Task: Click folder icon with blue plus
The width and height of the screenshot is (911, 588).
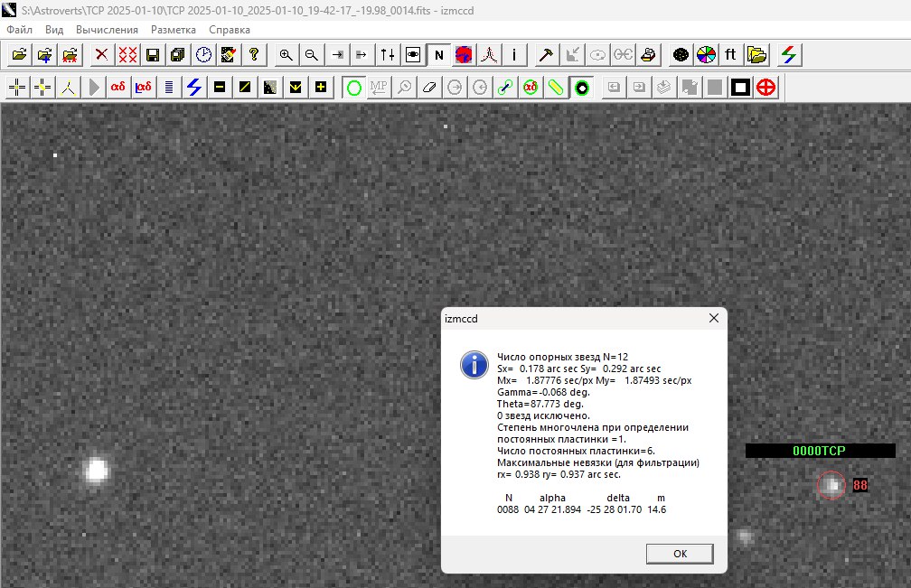Action: (45, 55)
